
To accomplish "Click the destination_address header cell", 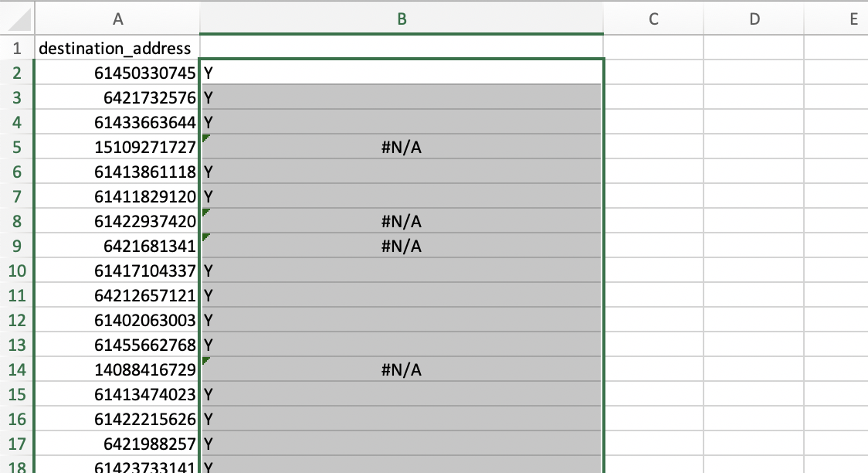I will 116,47.
